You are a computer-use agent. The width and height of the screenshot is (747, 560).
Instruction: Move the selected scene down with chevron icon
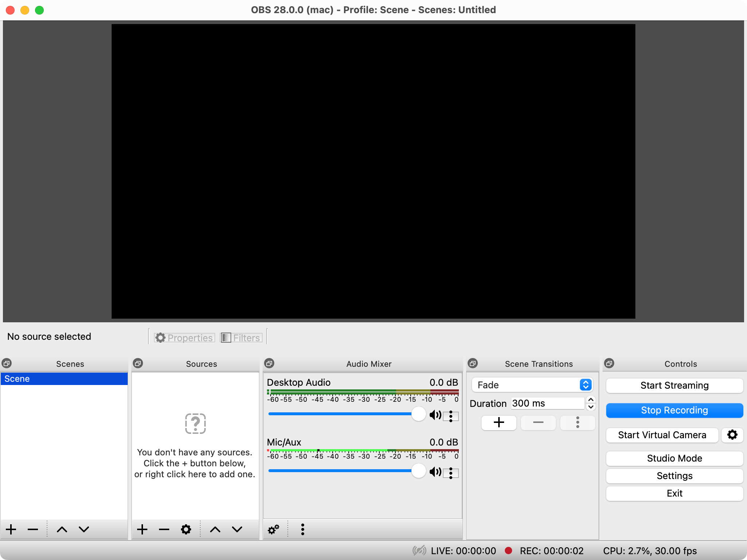point(83,529)
